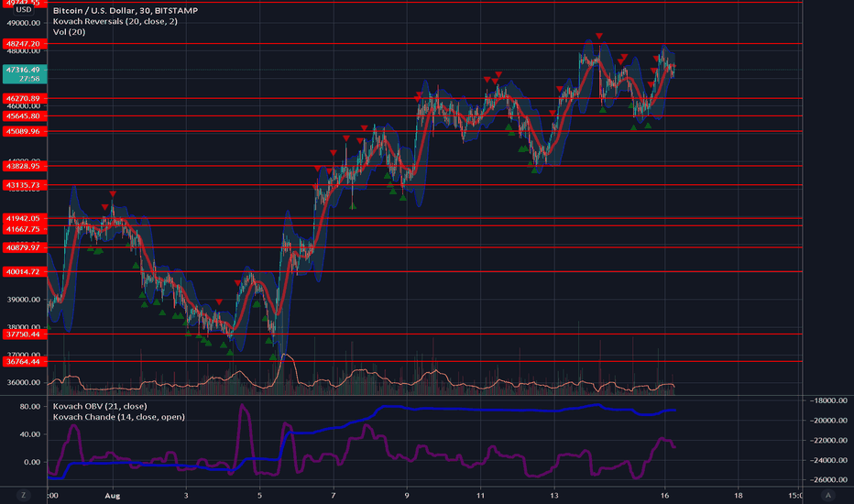The image size is (854, 504).
Task: Click the date 11 on time axis
Action: (480, 496)
